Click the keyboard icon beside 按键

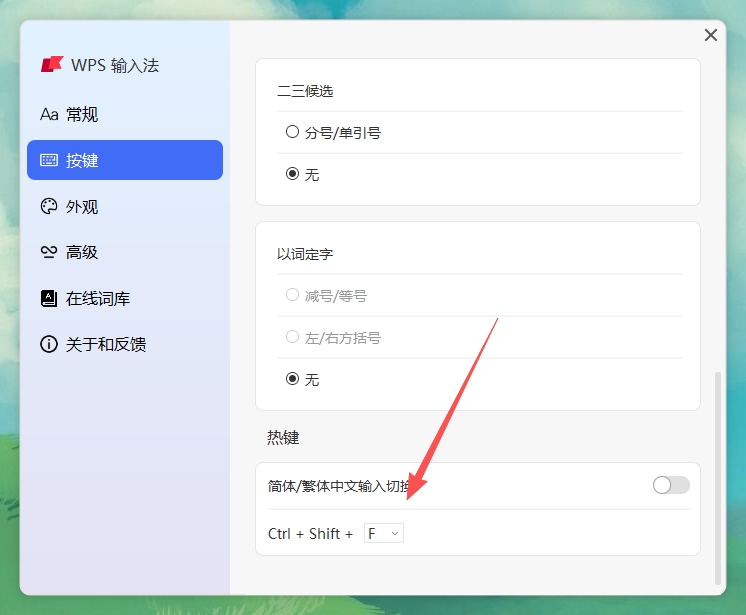pos(49,160)
